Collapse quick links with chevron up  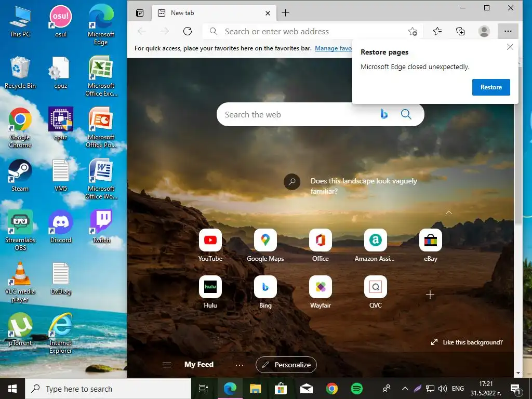point(448,212)
